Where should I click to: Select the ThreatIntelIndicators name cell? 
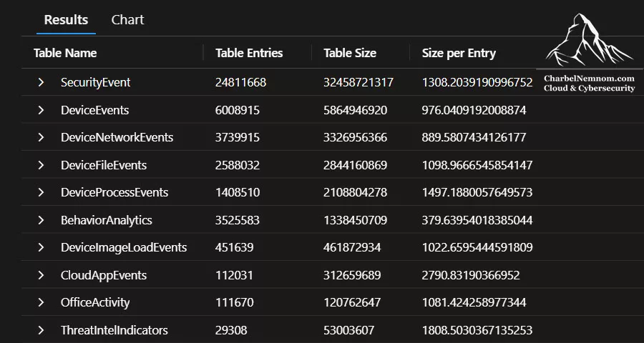[114, 330]
